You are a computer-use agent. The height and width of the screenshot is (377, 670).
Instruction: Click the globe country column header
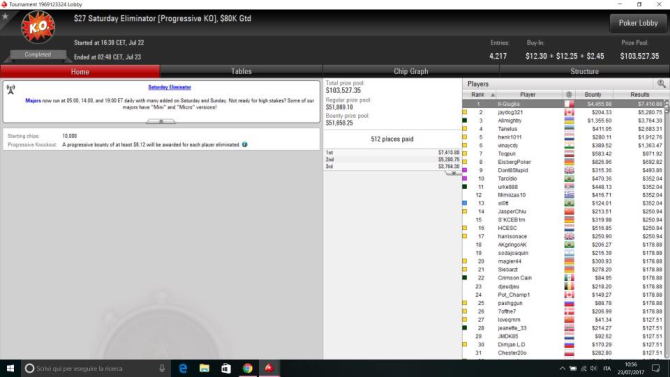click(x=569, y=94)
